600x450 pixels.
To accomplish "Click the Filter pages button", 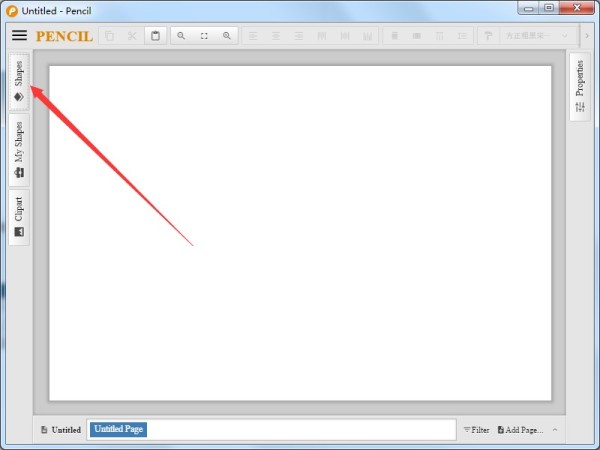I will click(x=477, y=430).
